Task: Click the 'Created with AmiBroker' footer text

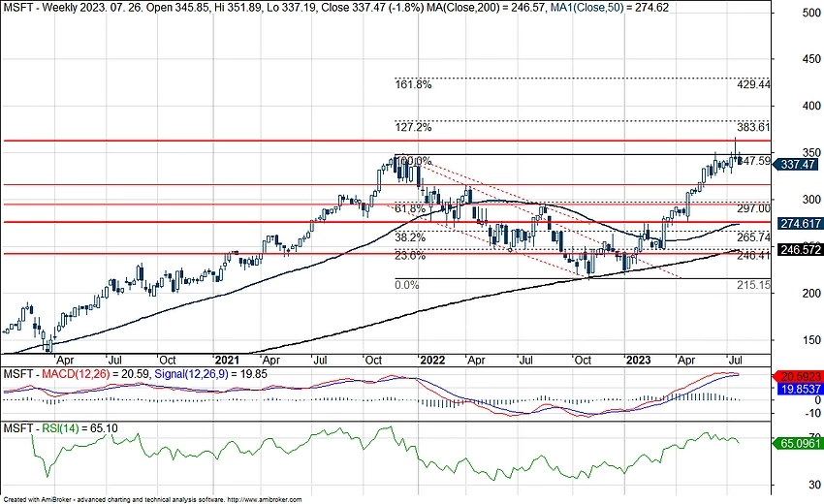Action: pos(38,500)
